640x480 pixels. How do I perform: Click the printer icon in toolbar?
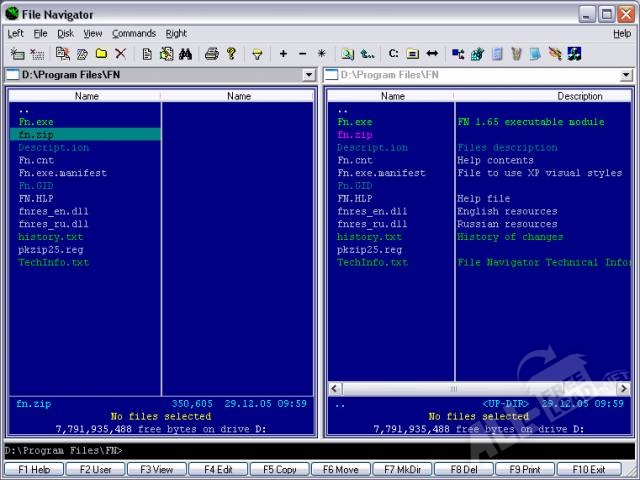coord(212,54)
